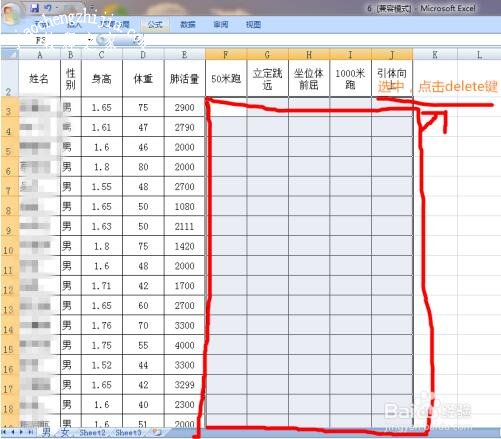501x439 pixels.
Task: Click cell with 肺活量 value 2111
Action: [x=184, y=226]
